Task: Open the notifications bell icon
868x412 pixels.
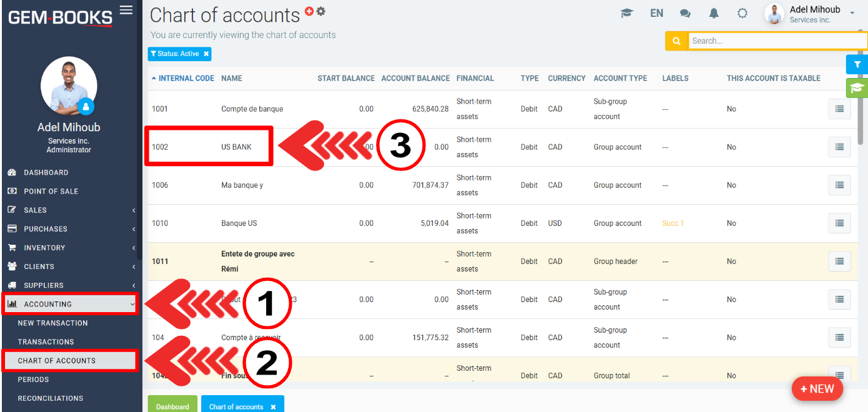Action: 714,13
